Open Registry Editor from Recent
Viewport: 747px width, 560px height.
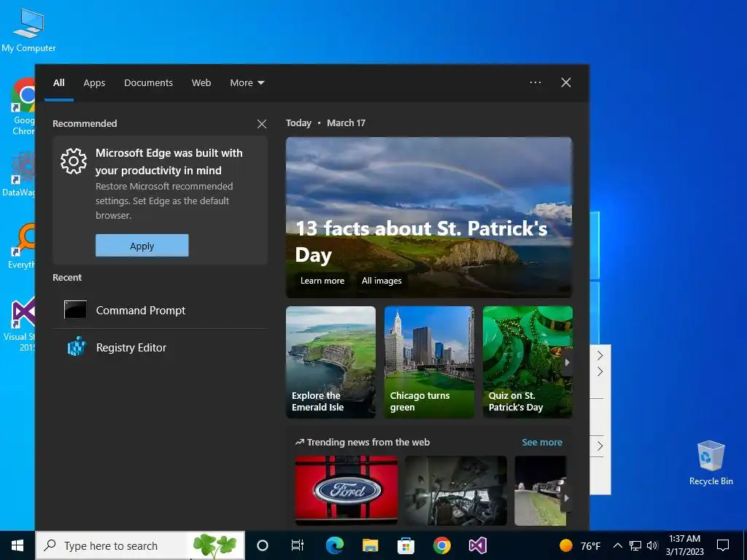[160, 348]
